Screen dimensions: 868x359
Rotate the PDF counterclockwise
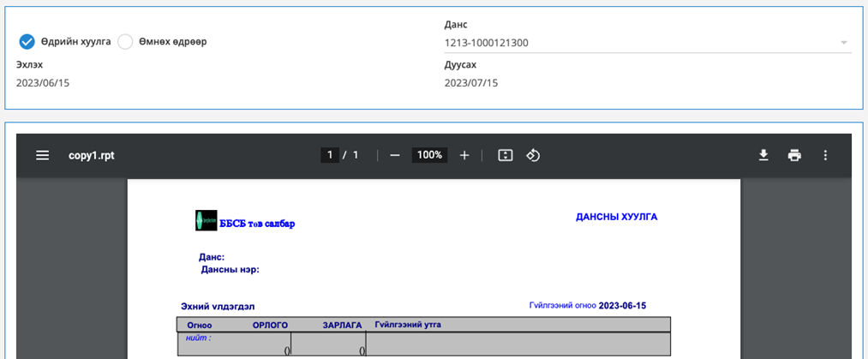tap(533, 155)
